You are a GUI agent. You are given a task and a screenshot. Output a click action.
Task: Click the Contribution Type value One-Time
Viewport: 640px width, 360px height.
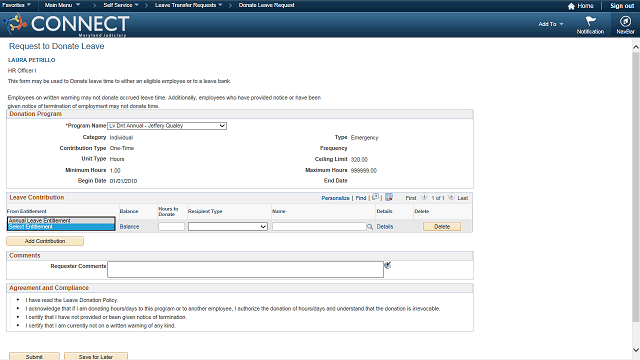point(122,148)
